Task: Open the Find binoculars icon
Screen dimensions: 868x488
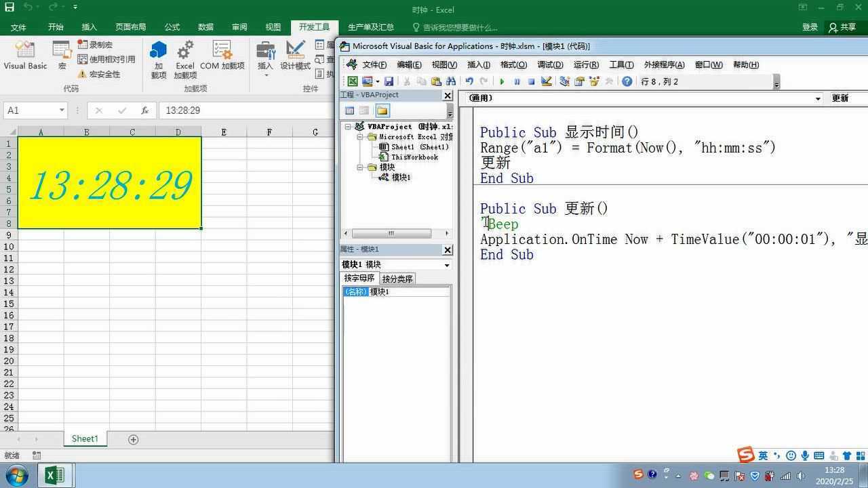Action: [x=451, y=81]
